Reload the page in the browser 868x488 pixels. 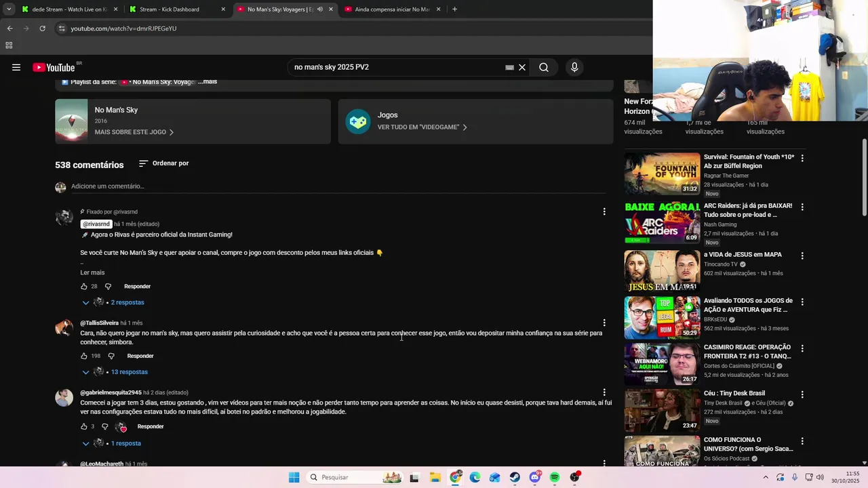coord(42,28)
